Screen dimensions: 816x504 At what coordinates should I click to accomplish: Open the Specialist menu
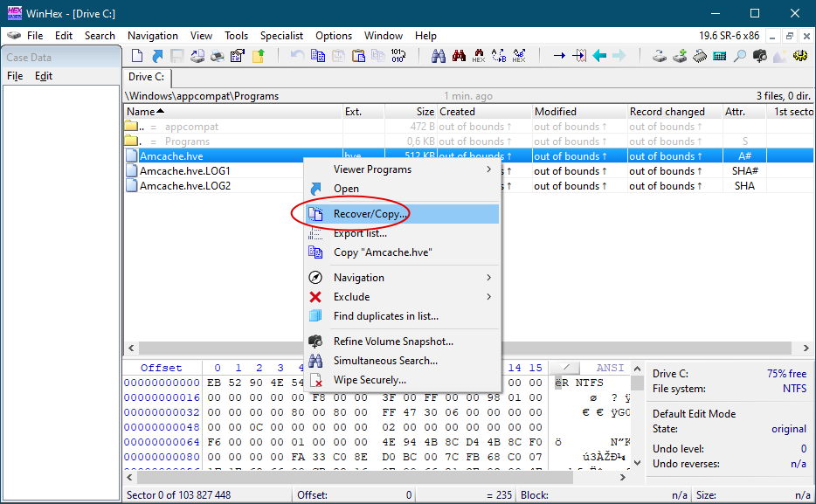[281, 36]
